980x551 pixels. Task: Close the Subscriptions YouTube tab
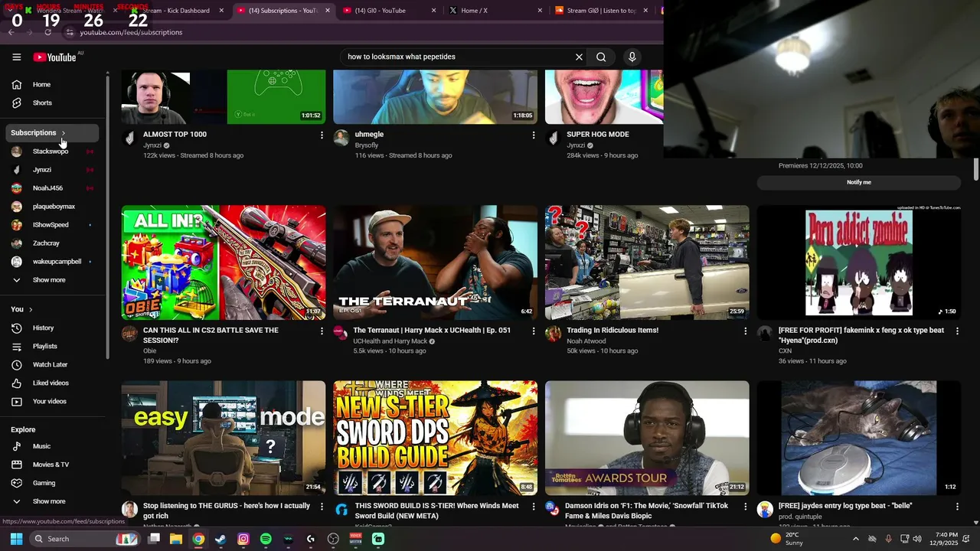pos(328,11)
